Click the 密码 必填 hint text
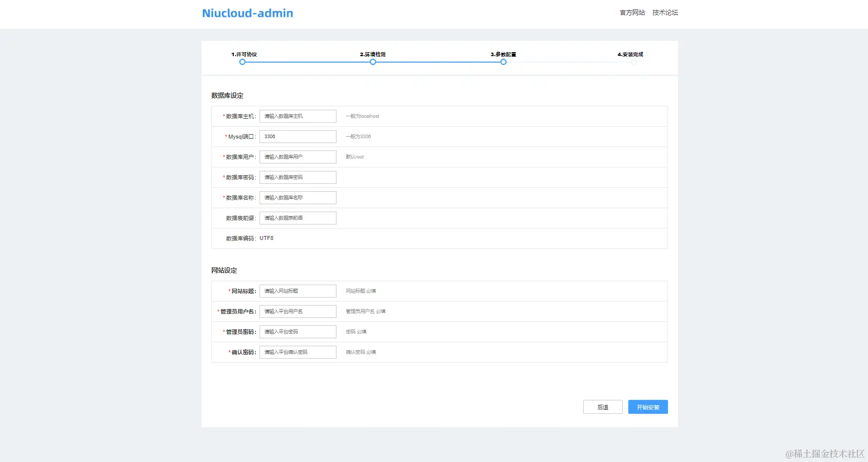 click(356, 332)
